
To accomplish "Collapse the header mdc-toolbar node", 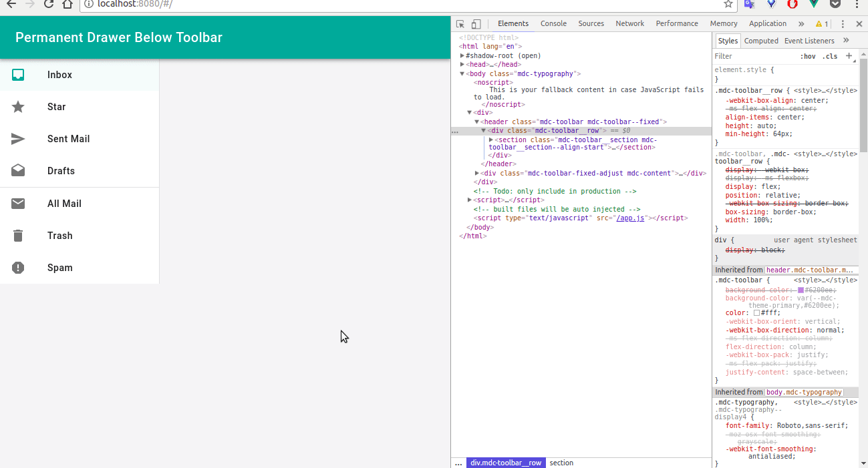I will pyautogui.click(x=477, y=122).
